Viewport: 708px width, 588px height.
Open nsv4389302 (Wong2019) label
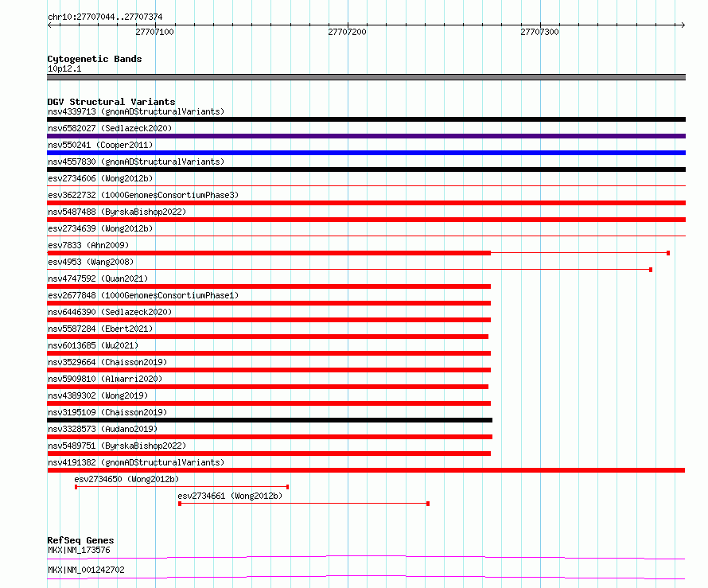(x=98, y=395)
